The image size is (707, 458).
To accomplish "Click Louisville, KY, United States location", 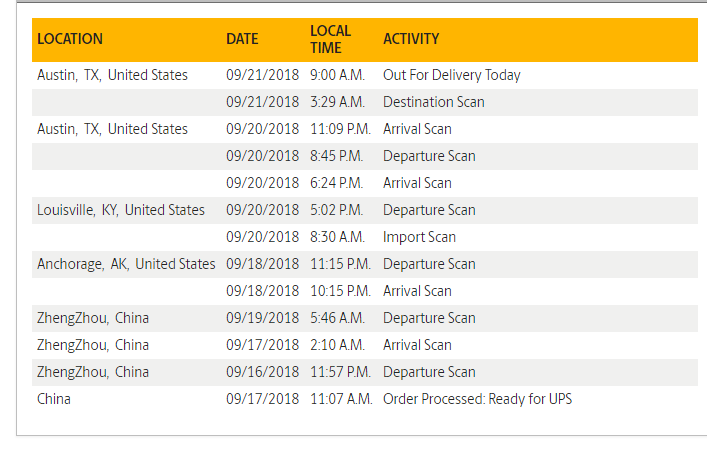I will pos(121,210).
